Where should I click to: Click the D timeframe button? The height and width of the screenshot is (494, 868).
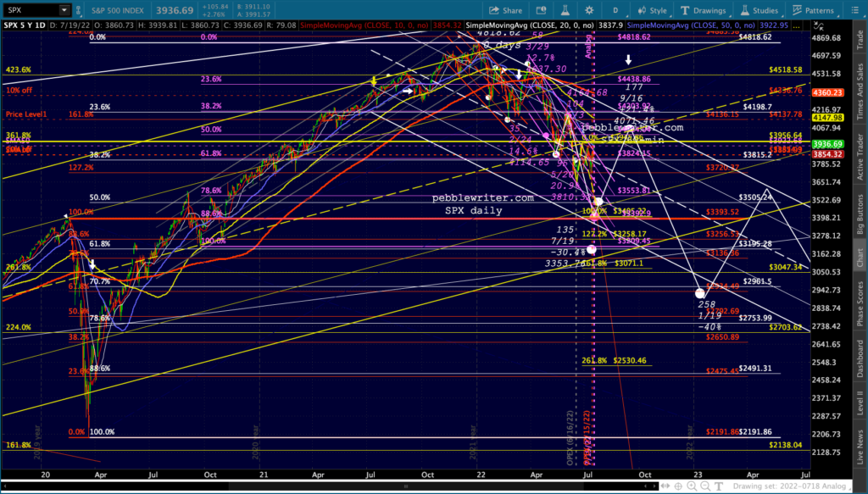(615, 10)
